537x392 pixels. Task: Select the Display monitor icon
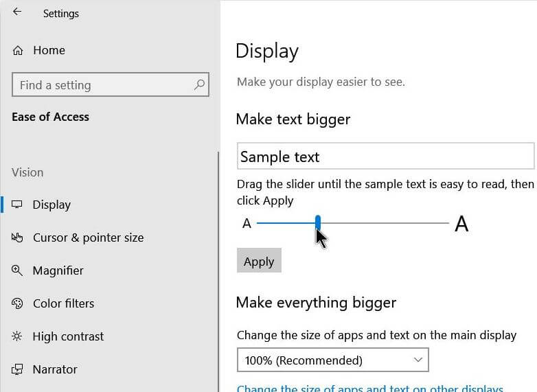(x=16, y=205)
